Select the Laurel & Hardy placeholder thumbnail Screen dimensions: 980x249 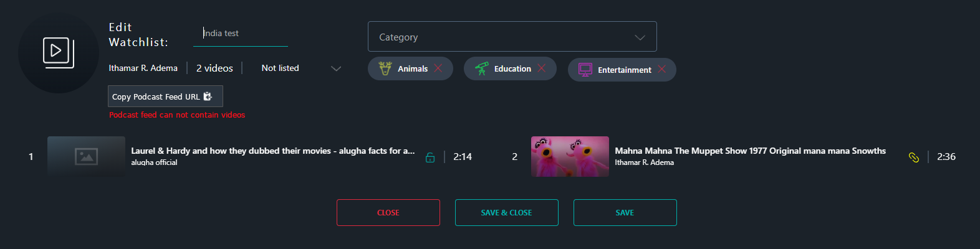coord(86,156)
